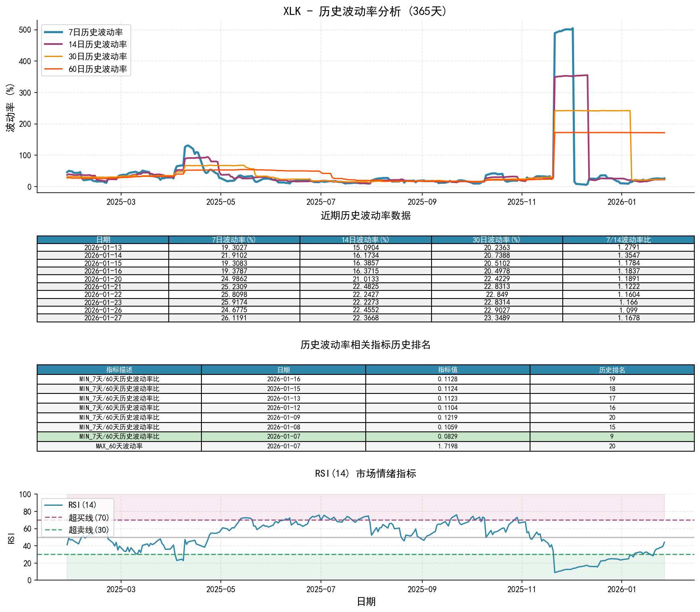Select the 指标描述 column header
The width and height of the screenshot is (700, 612).
pos(119,370)
